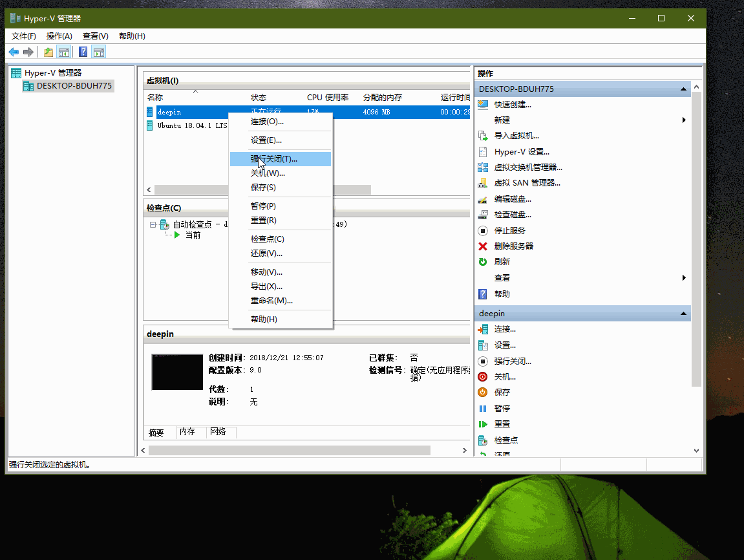
Task: Click 检查点 under the deepin actions
Action: [x=506, y=440]
